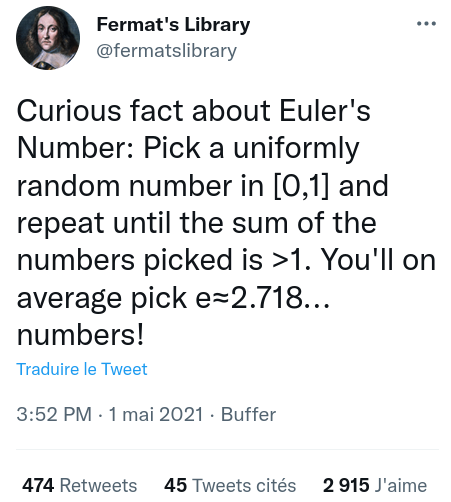View the 474 Retweets list

point(80,485)
